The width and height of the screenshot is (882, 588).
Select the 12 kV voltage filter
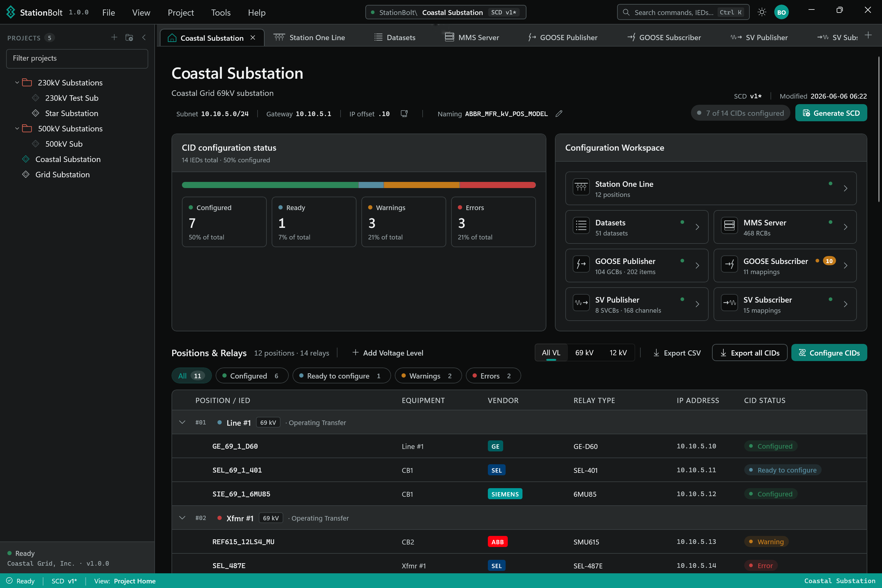(618, 353)
